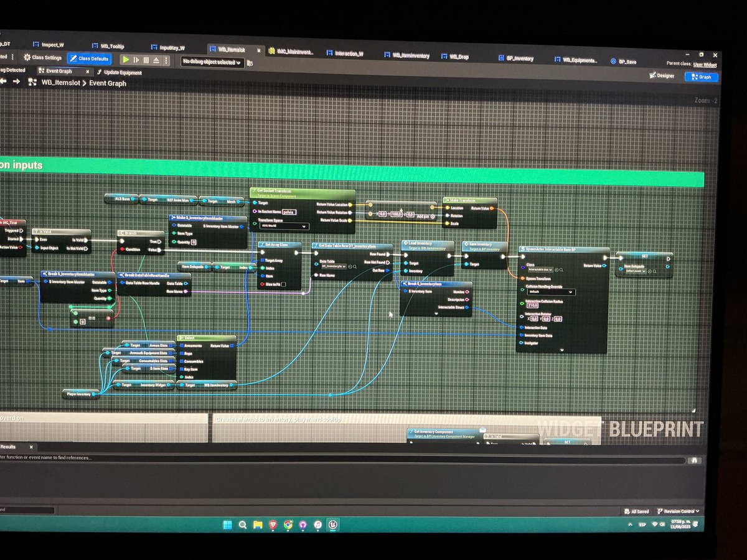Open the play options three-dot menu
Viewport: 747px width, 560px height.
pos(166,60)
